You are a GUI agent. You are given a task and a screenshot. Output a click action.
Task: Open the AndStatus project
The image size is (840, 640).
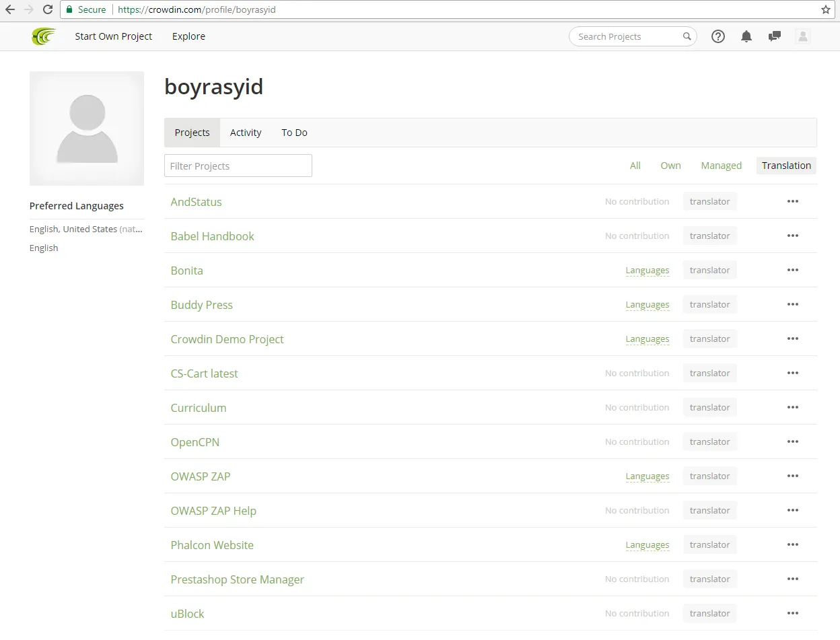click(x=196, y=202)
